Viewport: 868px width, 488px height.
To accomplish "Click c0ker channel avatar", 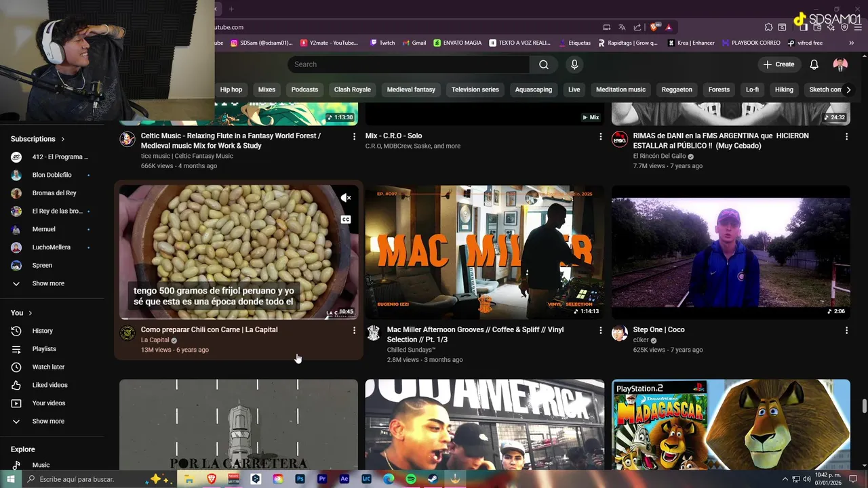I will [x=620, y=333].
